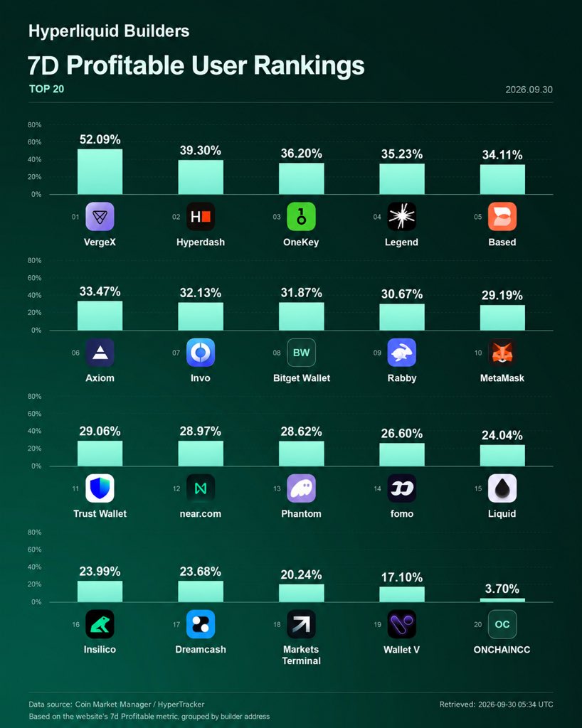This screenshot has width=582, height=728.
Task: Select the fomo icon
Action: (402, 488)
